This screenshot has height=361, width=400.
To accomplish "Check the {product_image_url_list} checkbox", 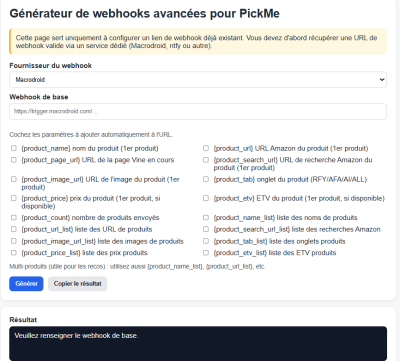I will click(x=14, y=241).
